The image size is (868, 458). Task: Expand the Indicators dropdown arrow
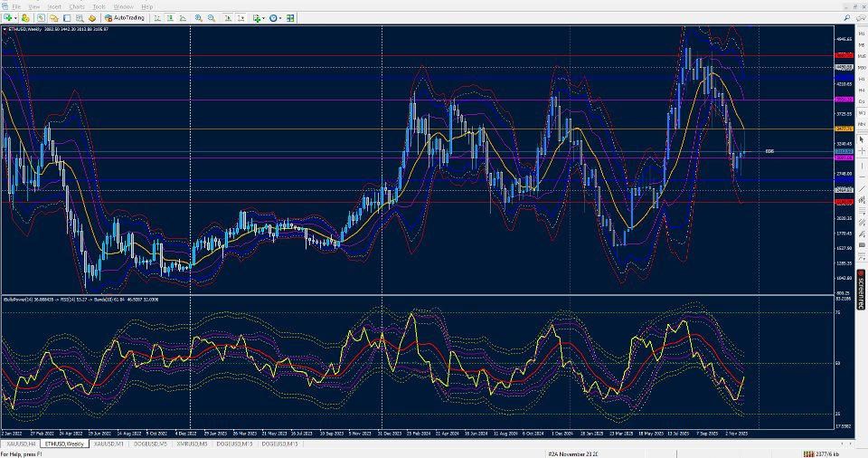coord(263,18)
